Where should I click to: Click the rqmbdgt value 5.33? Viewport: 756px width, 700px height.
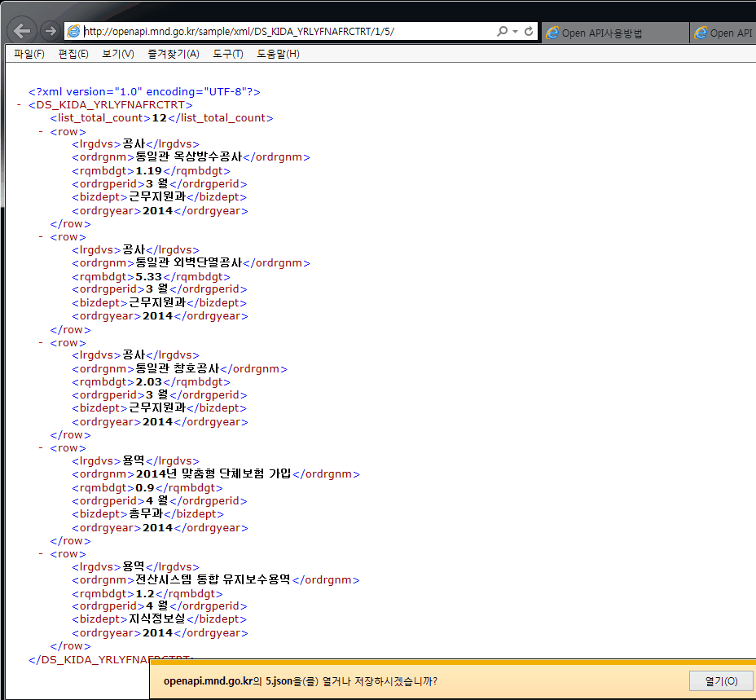click(148, 276)
